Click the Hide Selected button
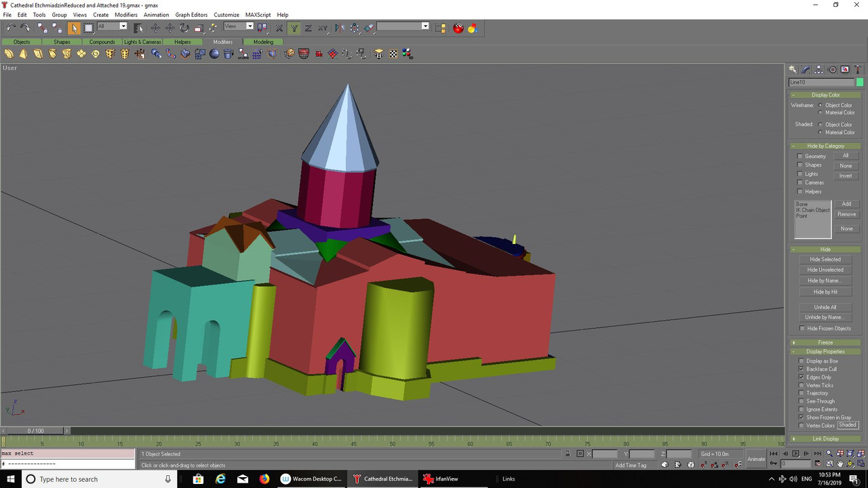This screenshot has width=868, height=488. [x=825, y=260]
